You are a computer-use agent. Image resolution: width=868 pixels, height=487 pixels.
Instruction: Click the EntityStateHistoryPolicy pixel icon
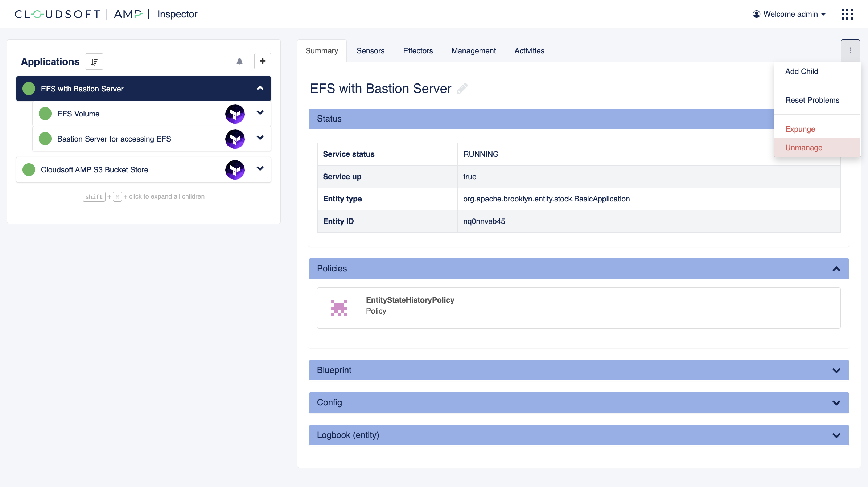point(339,308)
